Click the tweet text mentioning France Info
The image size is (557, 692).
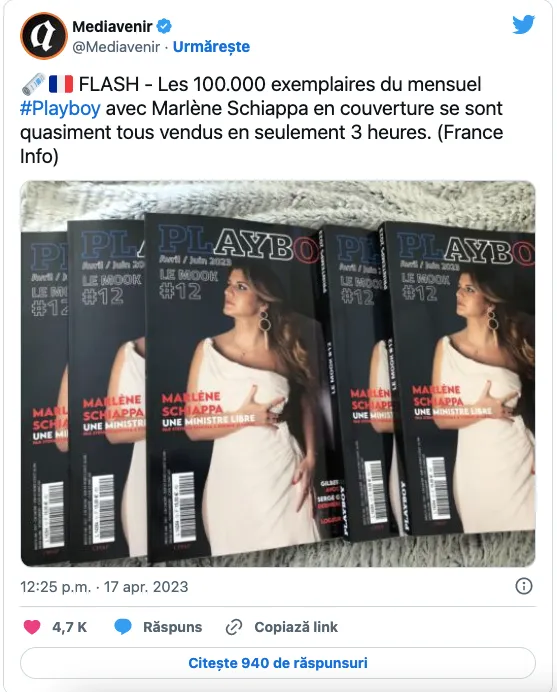(x=261, y=120)
